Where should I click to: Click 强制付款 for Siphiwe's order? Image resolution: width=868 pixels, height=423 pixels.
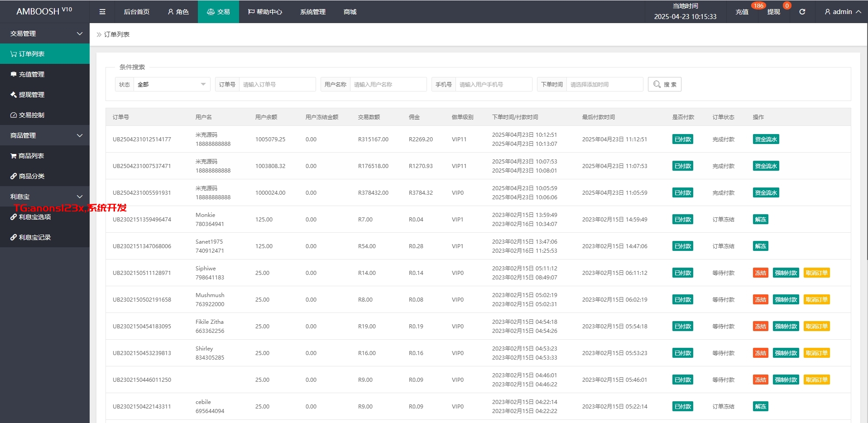(786, 273)
